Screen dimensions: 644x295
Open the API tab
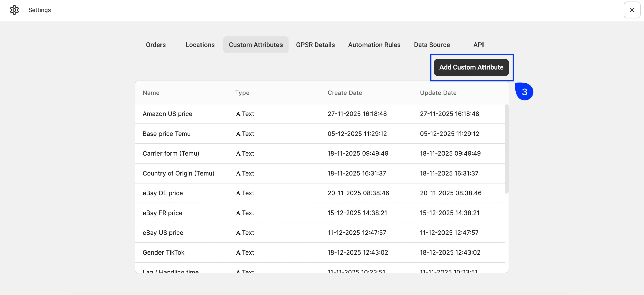click(478, 45)
